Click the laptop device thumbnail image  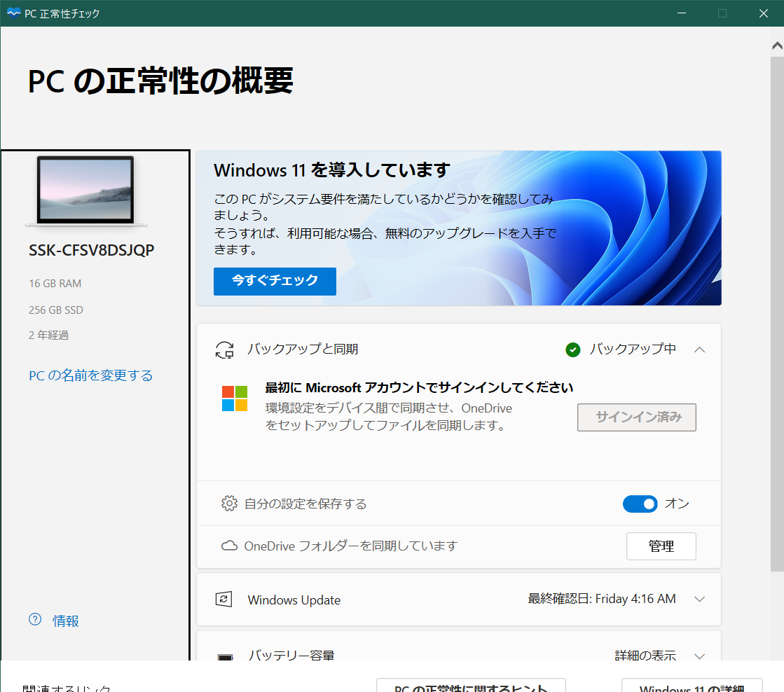[86, 191]
